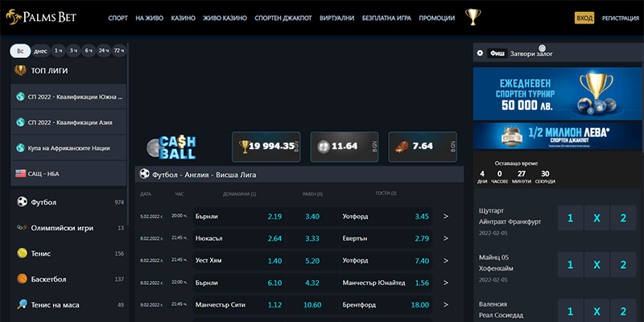Select the Тенис ball icon
This screenshot has height=322, width=644.
click(22, 254)
